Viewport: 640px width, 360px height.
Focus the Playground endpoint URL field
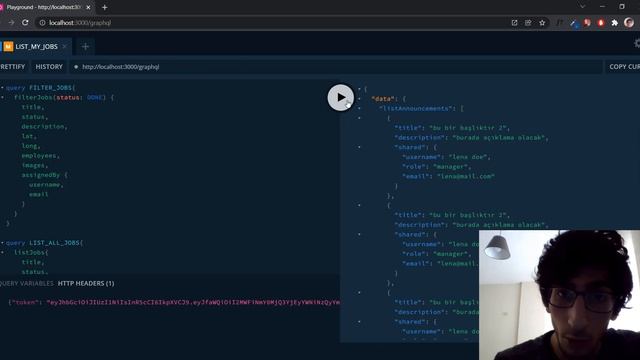pyautogui.click(x=336, y=67)
